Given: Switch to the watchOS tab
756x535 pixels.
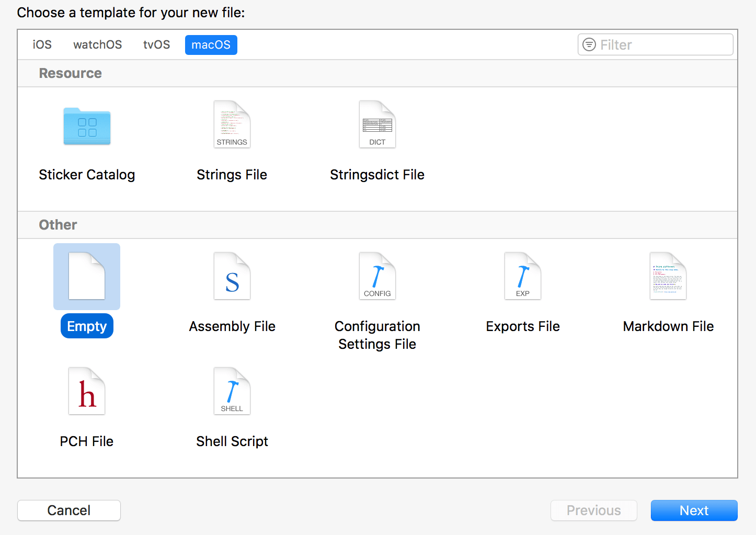Looking at the screenshot, I should point(97,45).
